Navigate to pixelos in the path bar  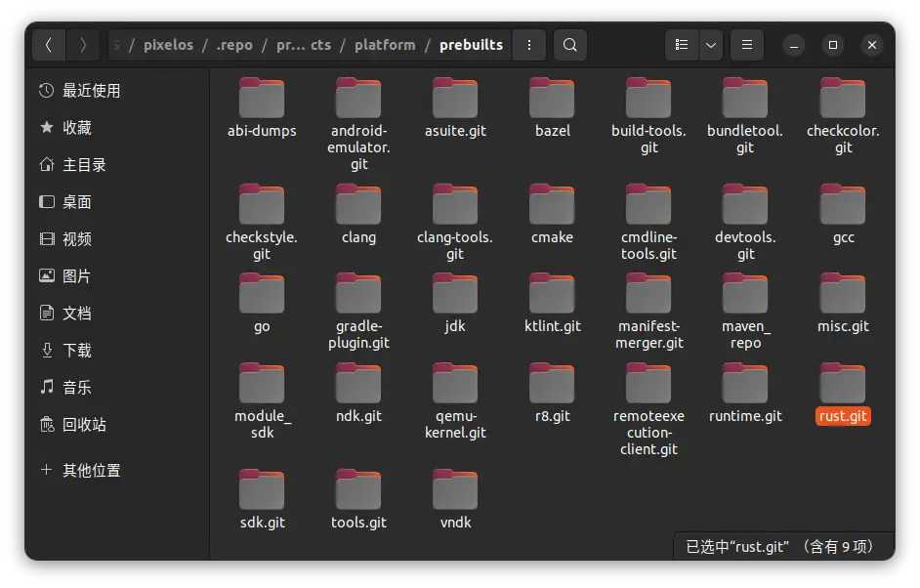tap(168, 45)
